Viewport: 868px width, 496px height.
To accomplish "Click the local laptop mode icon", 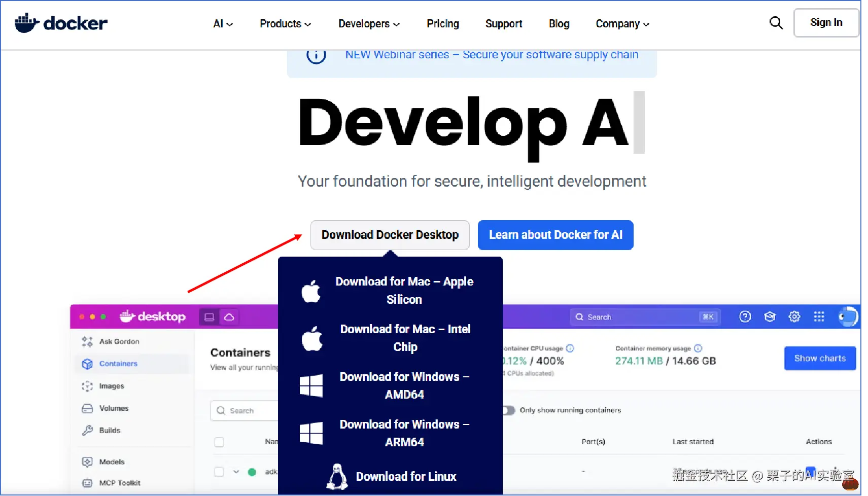I will 209,317.
